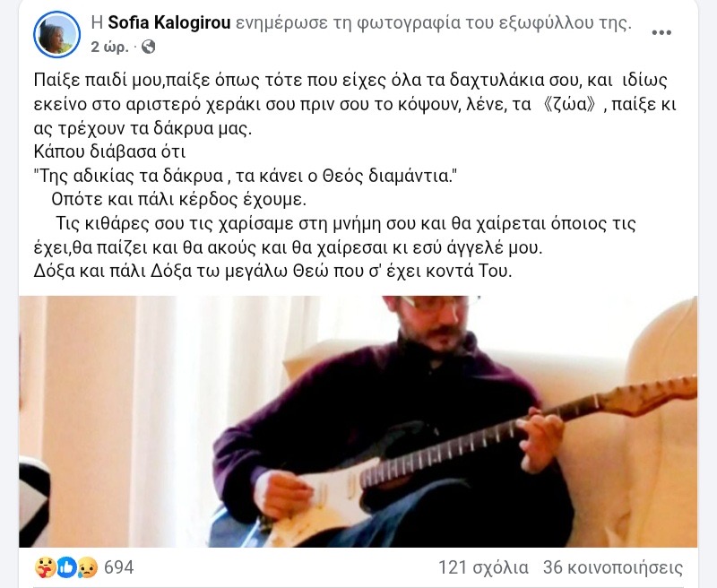The image size is (717, 588).
Task: Open the cover photo of the guitarist
Action: (358, 421)
